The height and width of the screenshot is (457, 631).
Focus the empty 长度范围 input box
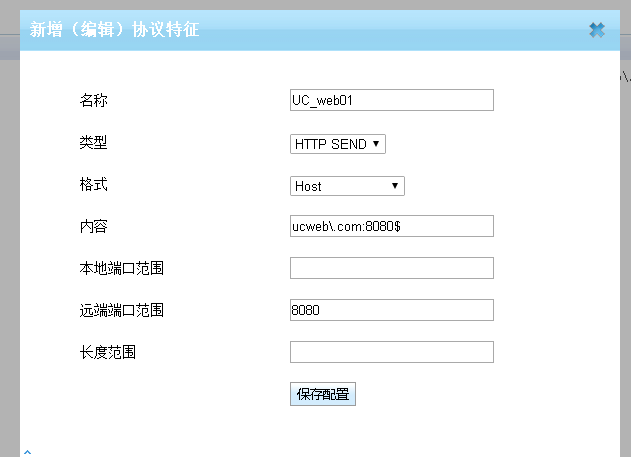coord(391,352)
